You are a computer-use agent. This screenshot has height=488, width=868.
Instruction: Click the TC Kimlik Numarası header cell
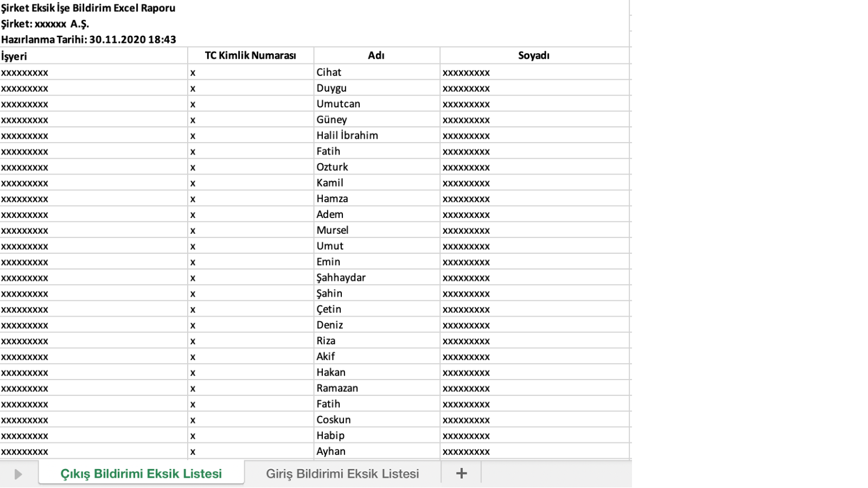[x=250, y=55]
